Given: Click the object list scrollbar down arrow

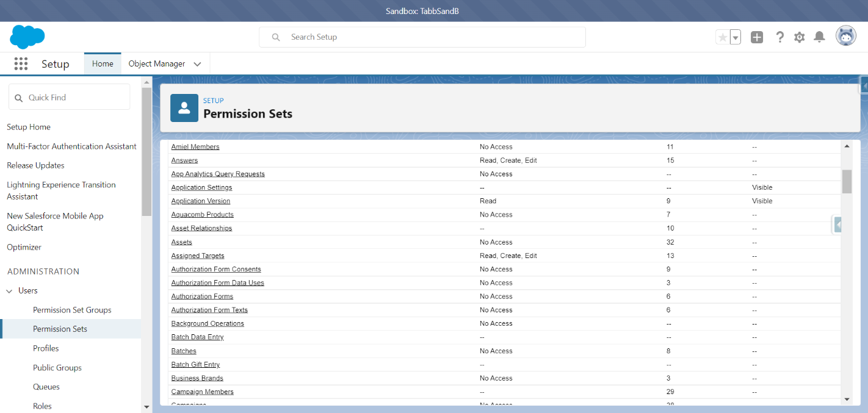Looking at the screenshot, I should click(847, 399).
